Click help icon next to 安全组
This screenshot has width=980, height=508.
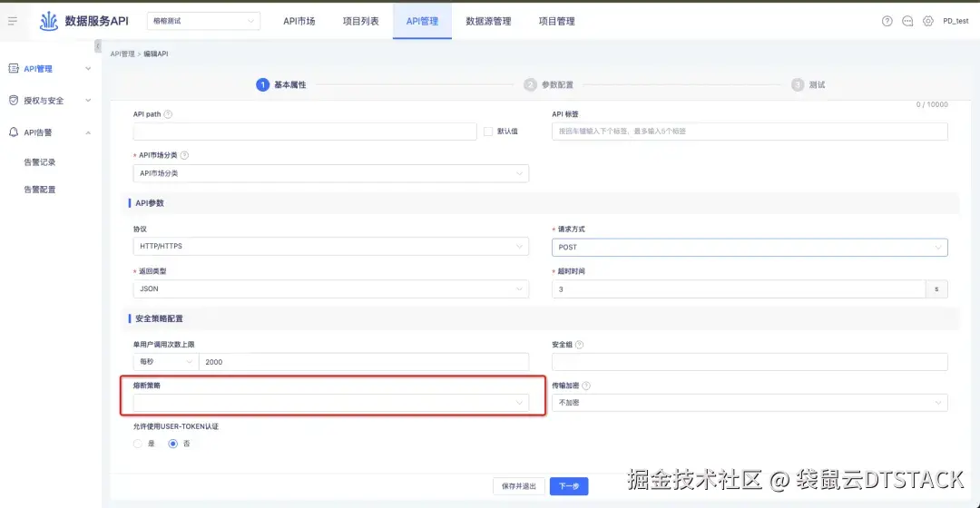tap(579, 345)
